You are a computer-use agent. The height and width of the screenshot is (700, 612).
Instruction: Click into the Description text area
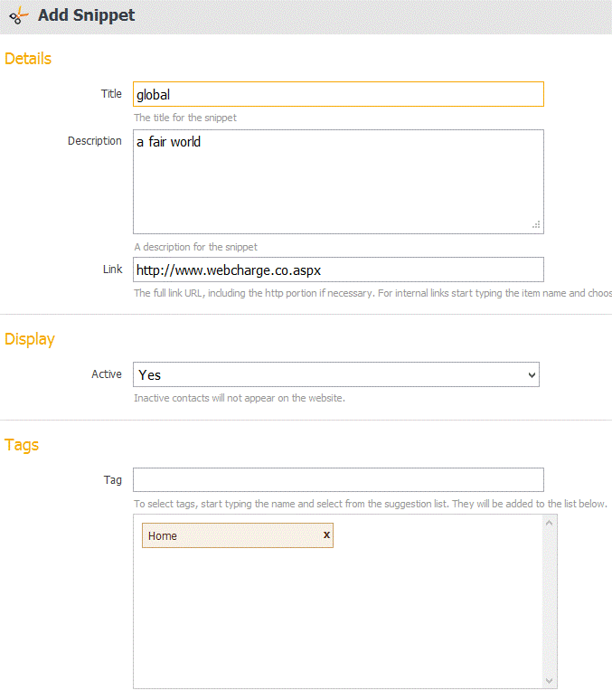click(338, 181)
